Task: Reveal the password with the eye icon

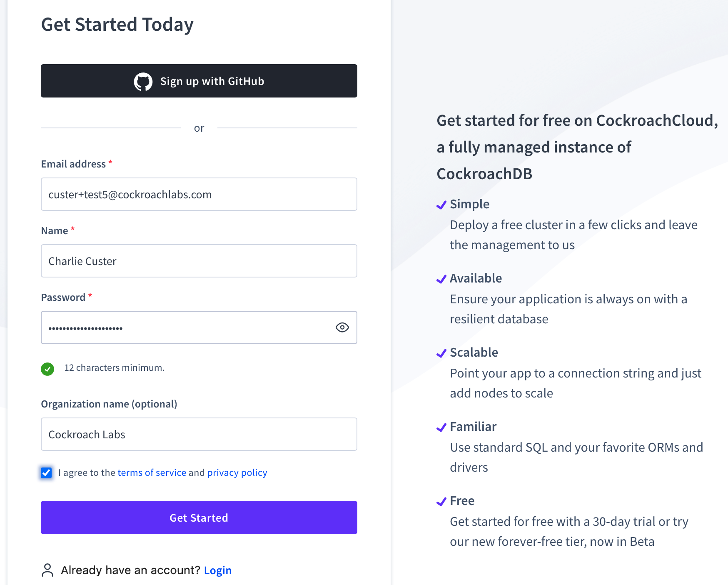Action: click(x=342, y=328)
